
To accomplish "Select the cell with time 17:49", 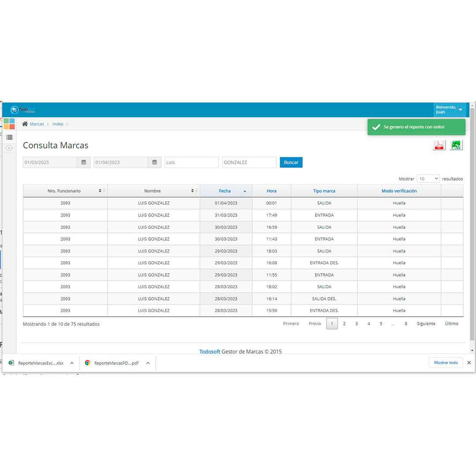I will (x=271, y=215).
